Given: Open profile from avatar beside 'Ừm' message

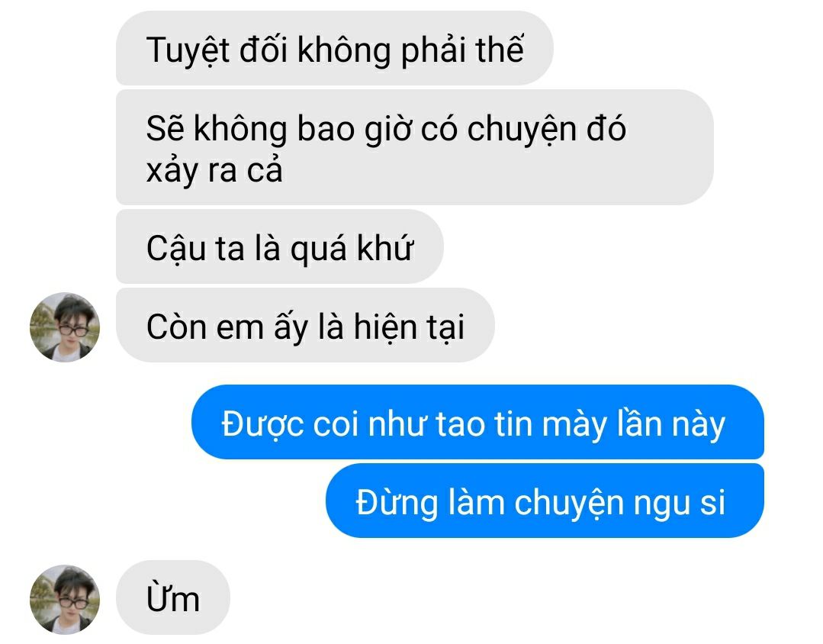Looking at the screenshot, I should 65,599.
